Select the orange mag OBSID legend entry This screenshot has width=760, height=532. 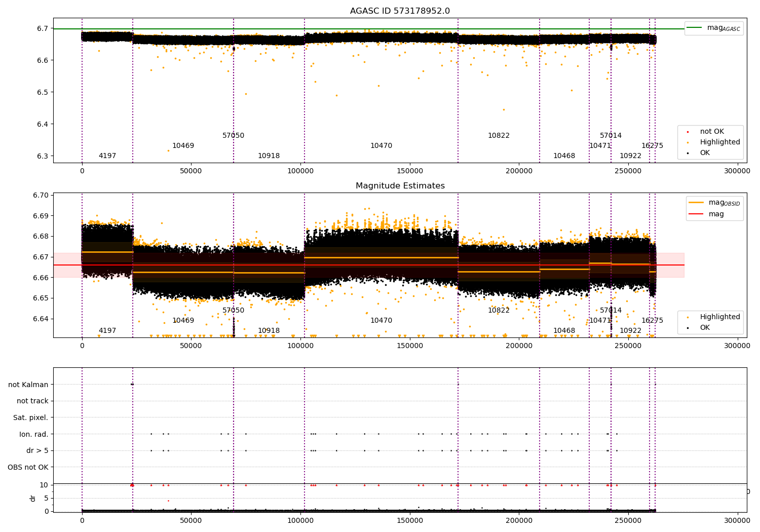[x=714, y=203]
